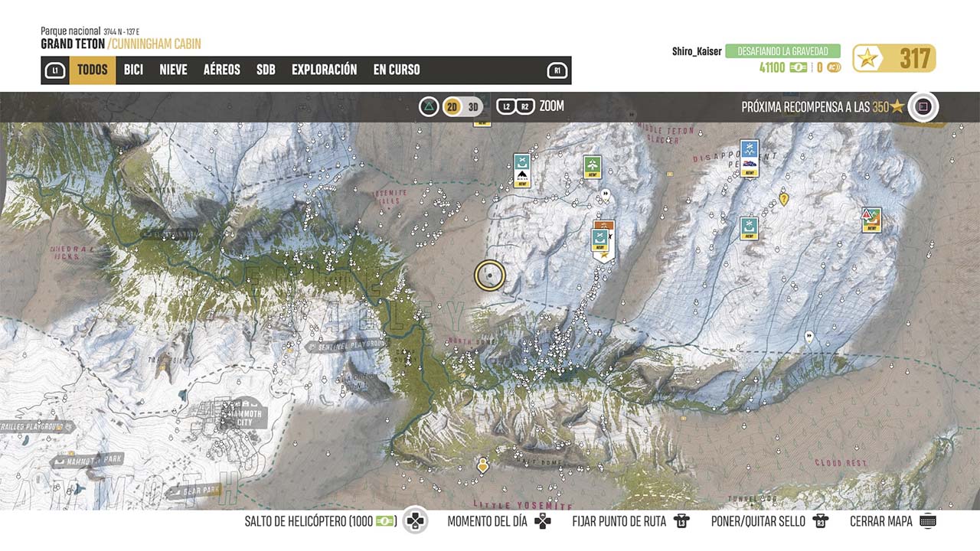Select the starred orange challenge marker stack
The height and width of the screenshot is (551, 980).
coord(603,240)
